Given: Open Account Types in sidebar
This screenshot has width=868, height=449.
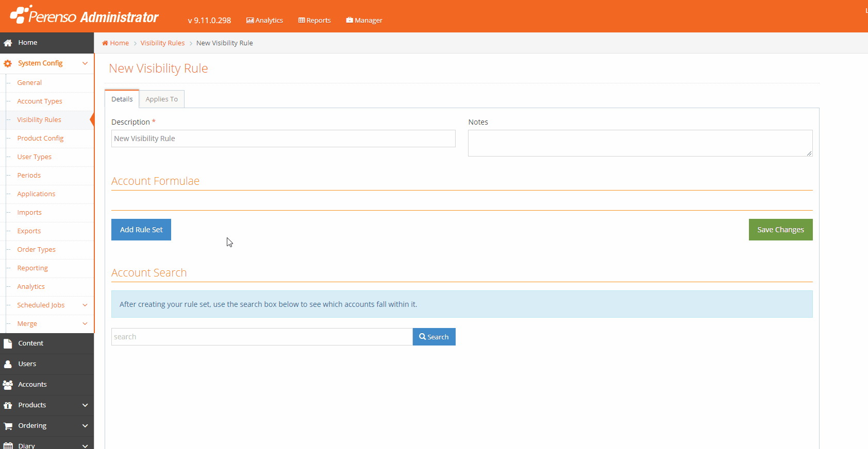Looking at the screenshot, I should click(40, 101).
